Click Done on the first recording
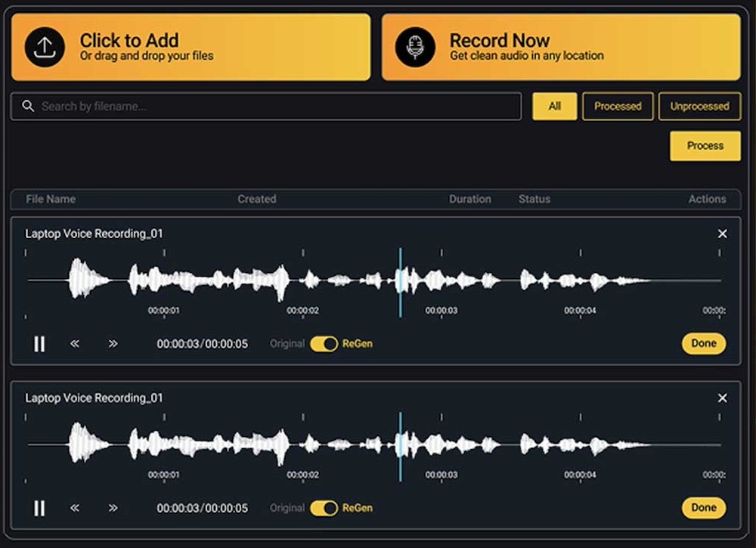Image resolution: width=756 pixels, height=548 pixels. click(704, 344)
